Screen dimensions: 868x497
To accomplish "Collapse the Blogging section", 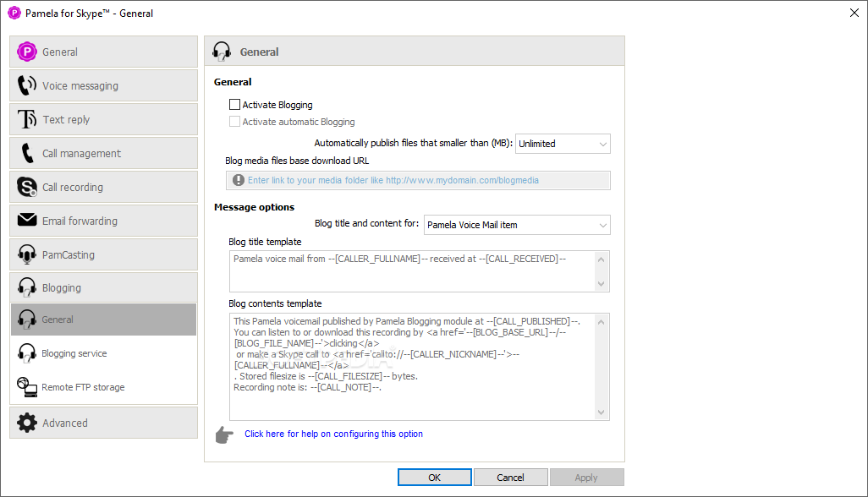I will click(x=103, y=287).
